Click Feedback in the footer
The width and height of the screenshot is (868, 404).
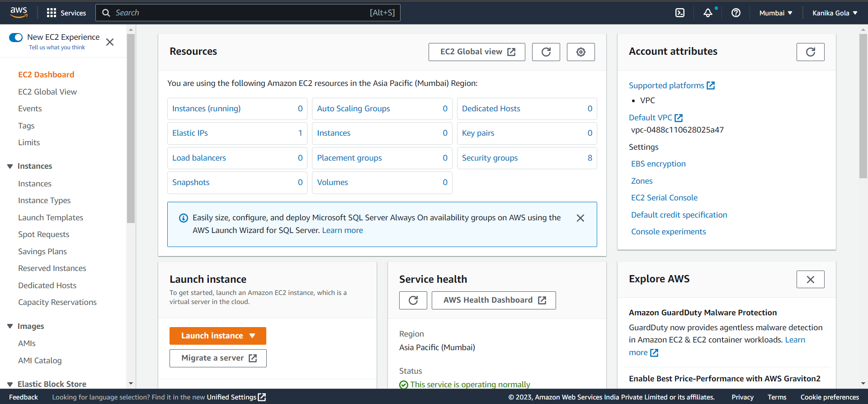tap(24, 397)
